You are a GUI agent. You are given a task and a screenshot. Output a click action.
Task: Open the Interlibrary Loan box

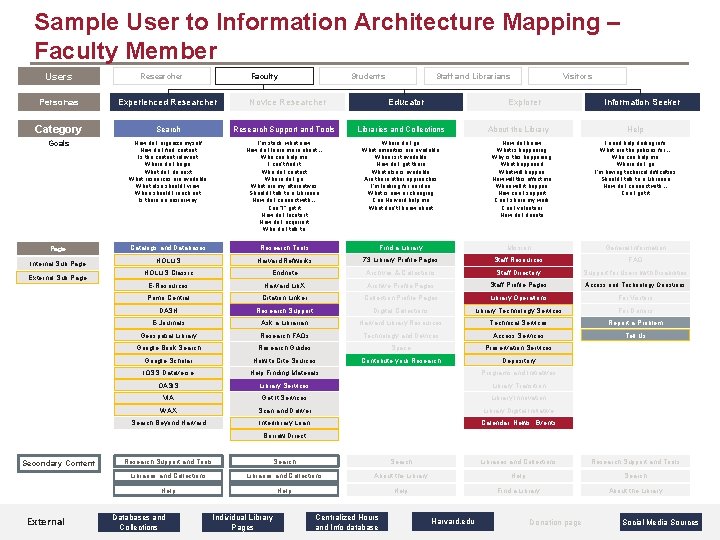pos(284,423)
